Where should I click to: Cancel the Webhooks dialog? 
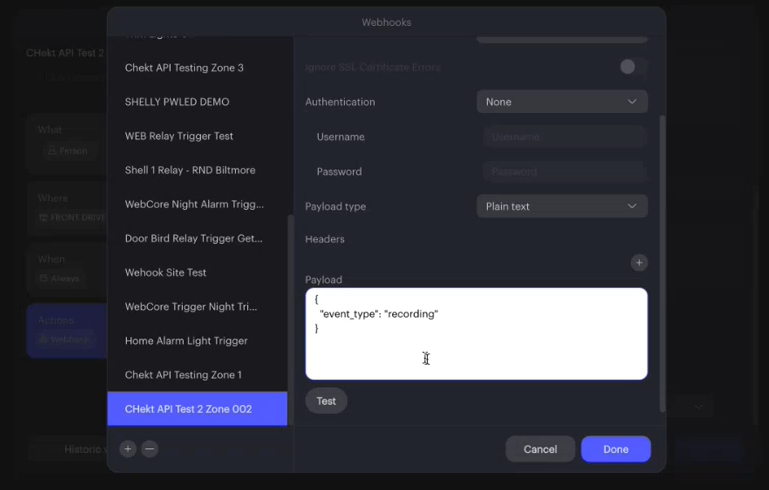[x=540, y=449]
